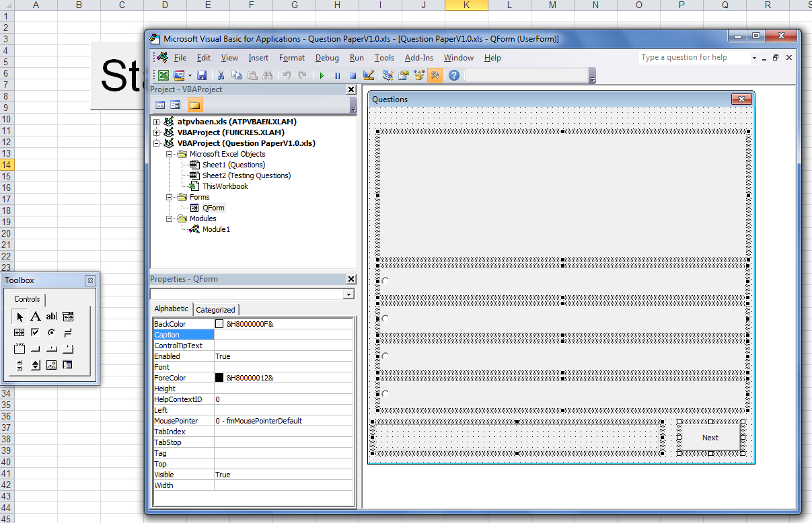Select the CommandButton control in the Toolbox
Screen dimensions: 812x523
coord(35,348)
